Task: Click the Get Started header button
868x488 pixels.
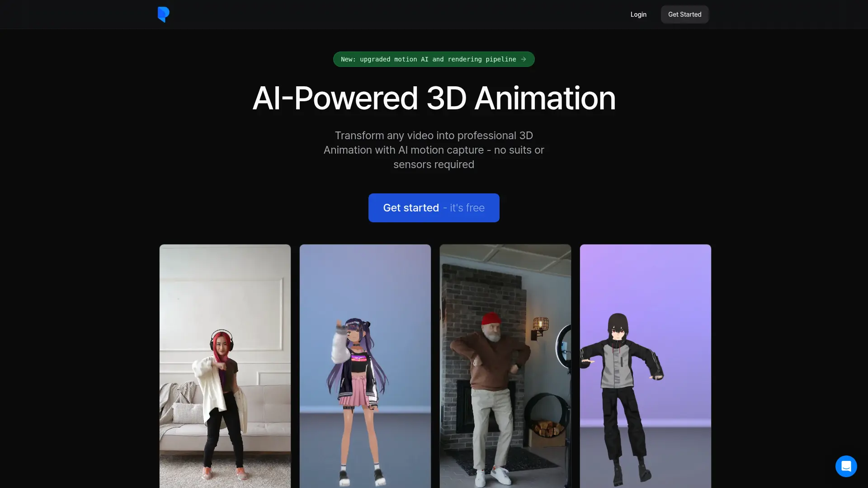Action: click(x=684, y=14)
